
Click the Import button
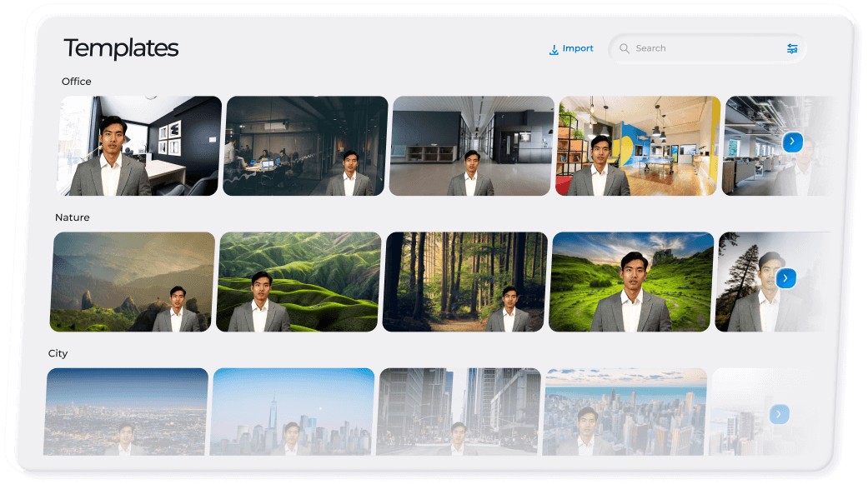pos(571,48)
